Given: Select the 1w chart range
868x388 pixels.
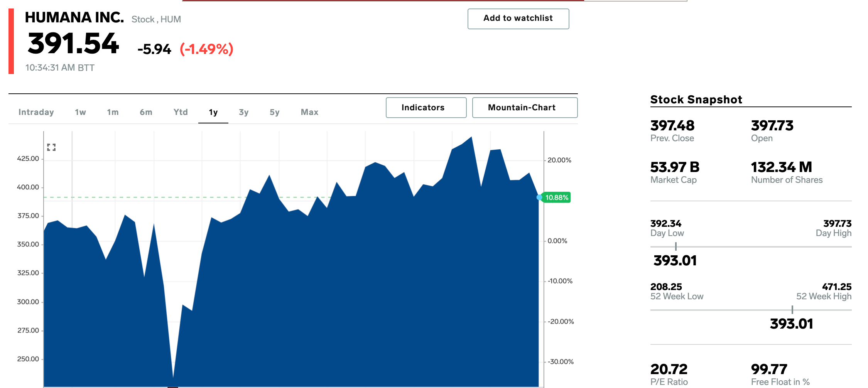Looking at the screenshot, I should (x=80, y=112).
